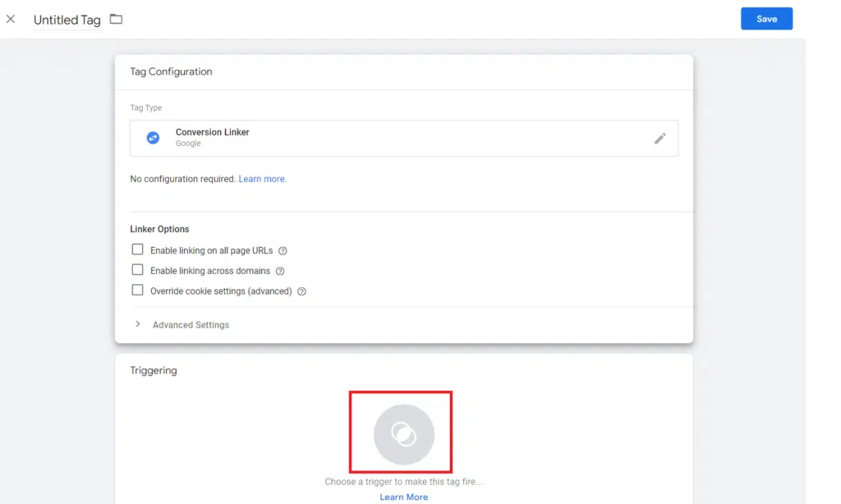Select the Conversion Linker tag type row
Screen dimensions: 841x504
click(x=403, y=138)
